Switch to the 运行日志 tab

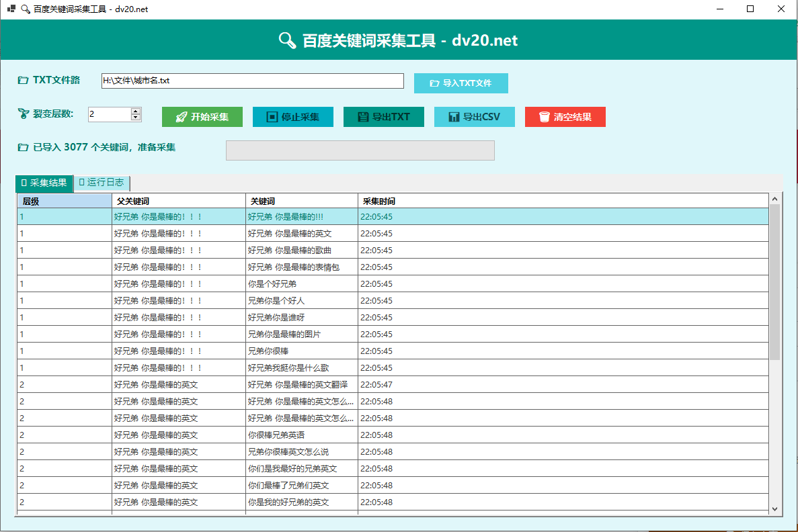point(101,183)
